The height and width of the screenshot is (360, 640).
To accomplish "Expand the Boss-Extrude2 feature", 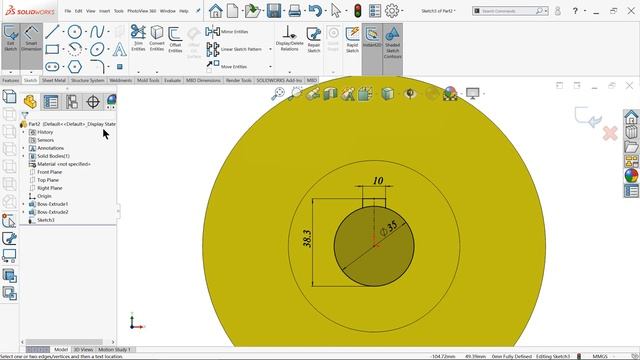I will [x=23, y=212].
